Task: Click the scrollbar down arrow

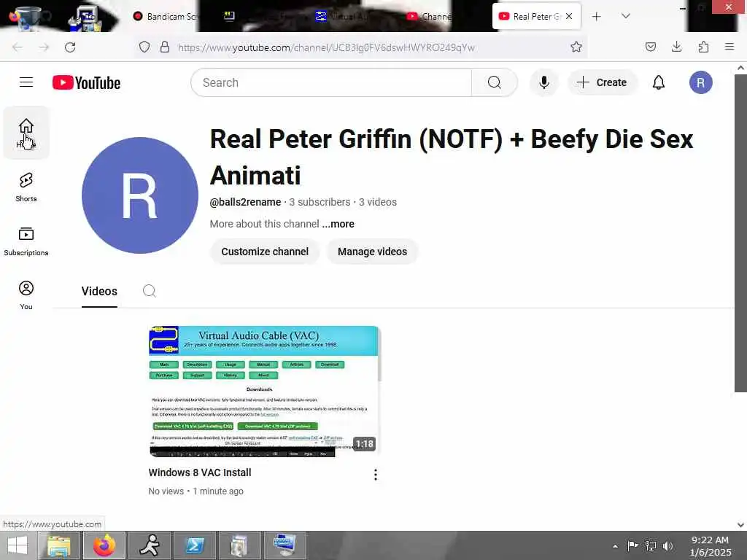Action: point(740,524)
